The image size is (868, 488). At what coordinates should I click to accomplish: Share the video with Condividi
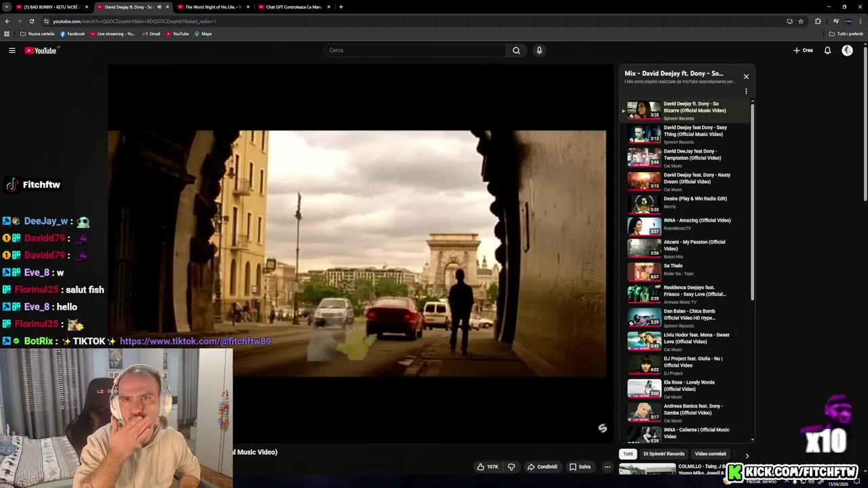pyautogui.click(x=542, y=466)
